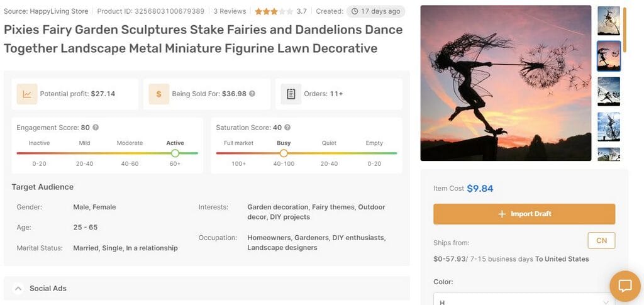Select the first product thumbnail image
This screenshot has width=644, height=305.
[x=609, y=21]
